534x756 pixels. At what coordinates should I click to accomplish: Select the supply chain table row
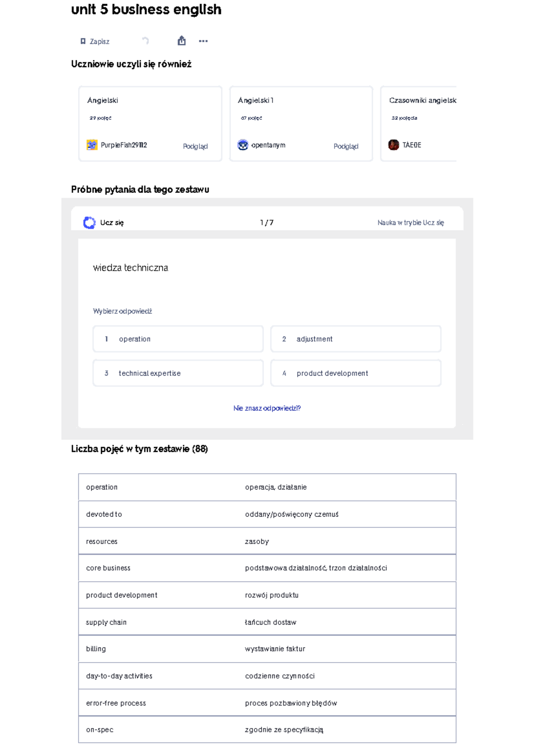pos(267,622)
